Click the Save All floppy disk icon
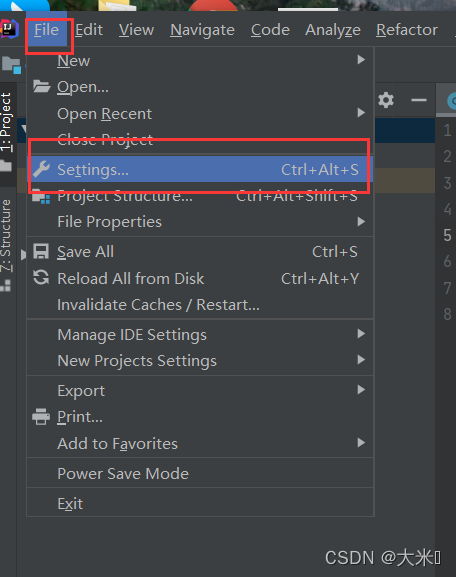 (41, 252)
